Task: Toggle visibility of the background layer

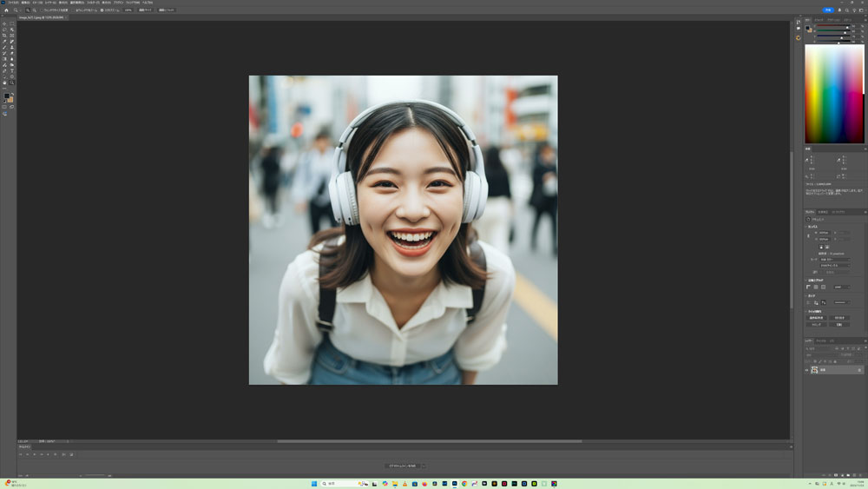Action: (x=806, y=370)
